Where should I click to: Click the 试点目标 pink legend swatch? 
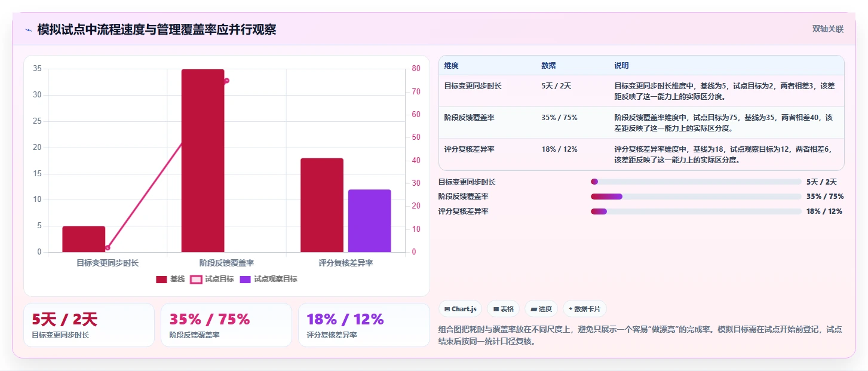196,279
